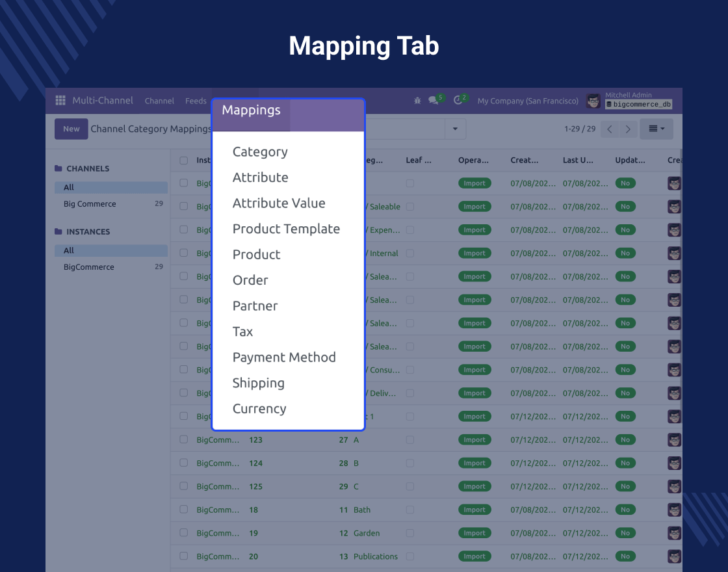Check the row 124 checkbox

(x=184, y=462)
